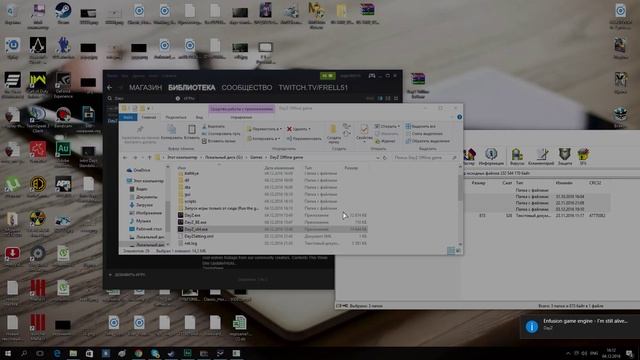Open the Вид ribbon tab in Explorer
The width and height of the screenshot is (640, 360).
coord(199,117)
